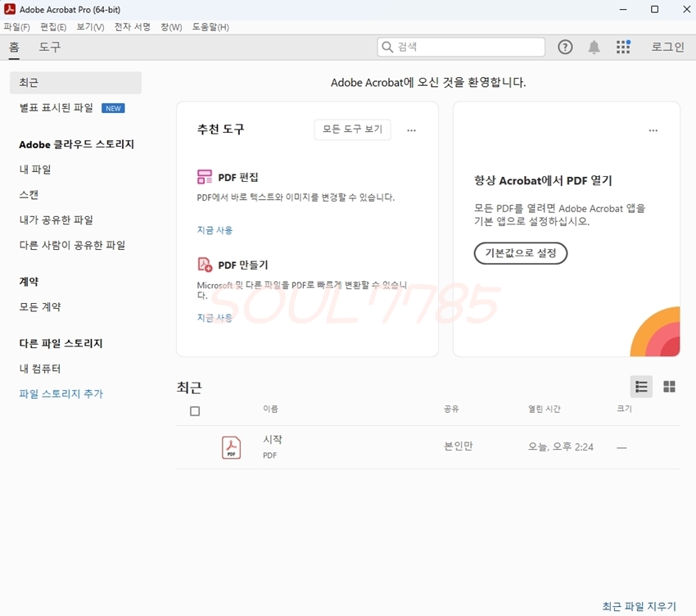Image resolution: width=696 pixels, height=616 pixels.
Task: Click the 로그인 sign-in button
Action: coord(667,48)
